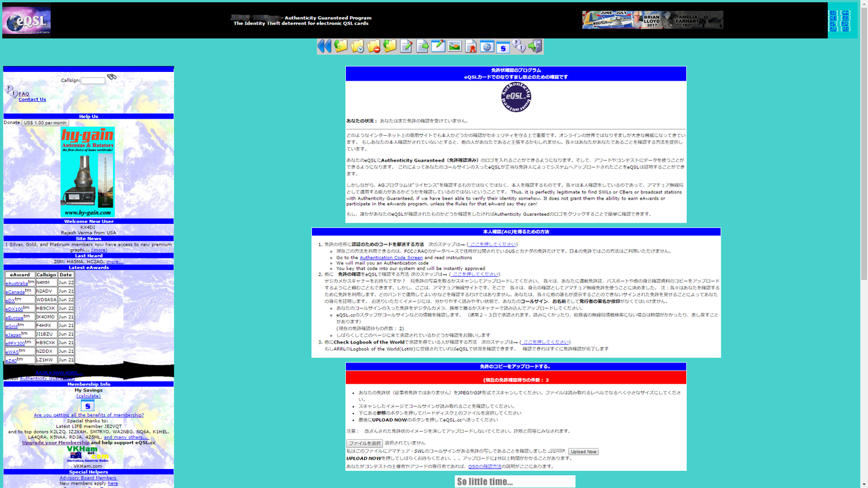Viewport: 868px width, 488px height.
Task: Click the document with green arrow icon
Action: point(422,46)
